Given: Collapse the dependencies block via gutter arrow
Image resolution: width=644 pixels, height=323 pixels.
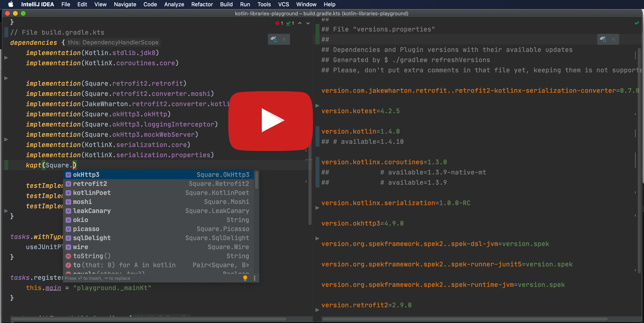Looking at the screenshot, I should pyautogui.click(x=6, y=57).
